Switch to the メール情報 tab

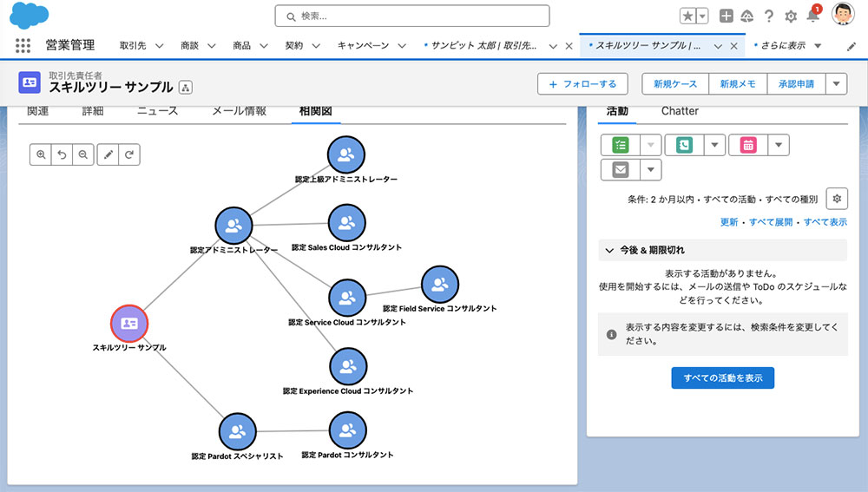pos(240,111)
